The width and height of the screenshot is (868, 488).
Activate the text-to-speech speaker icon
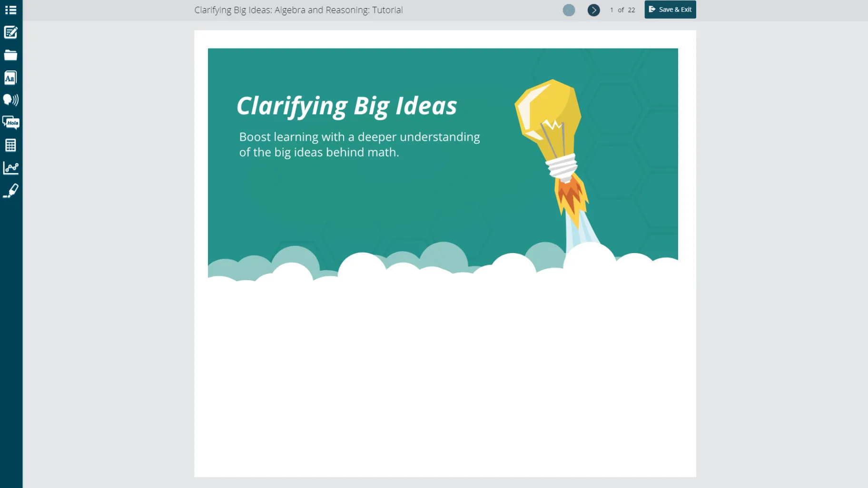click(10, 100)
